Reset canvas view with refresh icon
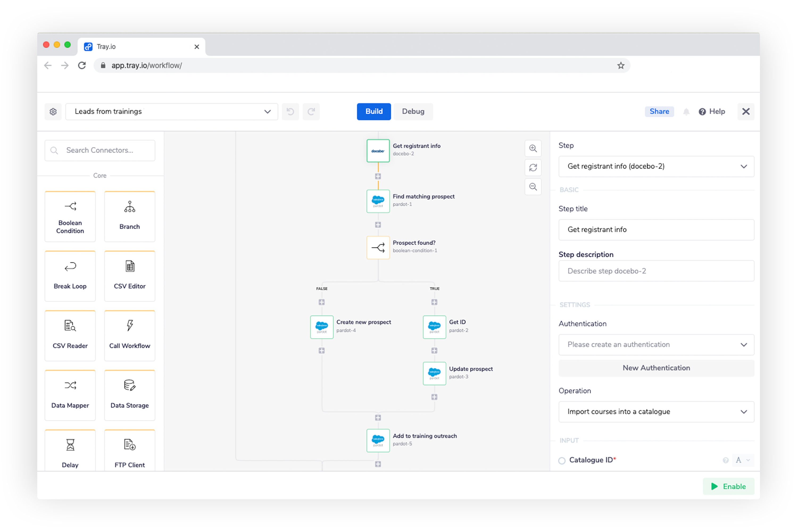Image resolution: width=798 pixels, height=532 pixels. pyautogui.click(x=533, y=168)
